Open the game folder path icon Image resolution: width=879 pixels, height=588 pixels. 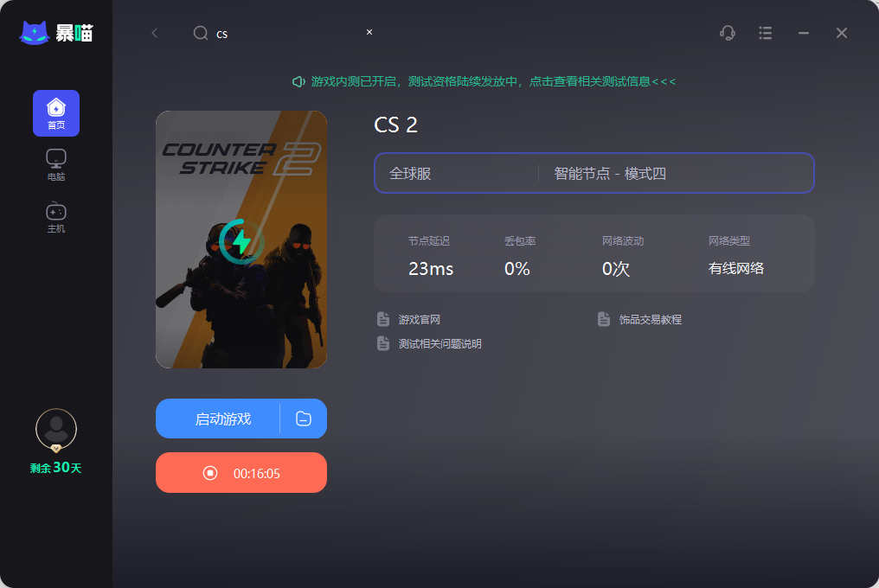point(304,419)
